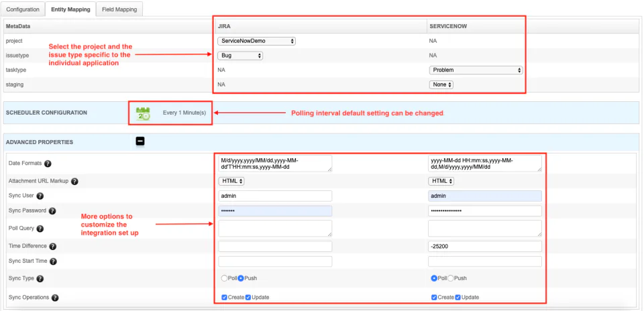644x311 pixels.
Task: Open the Field Mapping tab
Action: point(120,9)
